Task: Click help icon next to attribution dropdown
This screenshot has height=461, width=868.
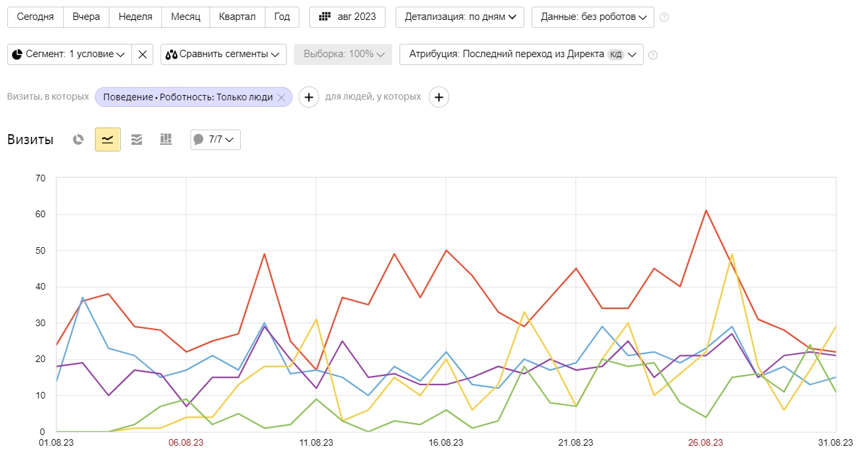Action: (x=653, y=54)
